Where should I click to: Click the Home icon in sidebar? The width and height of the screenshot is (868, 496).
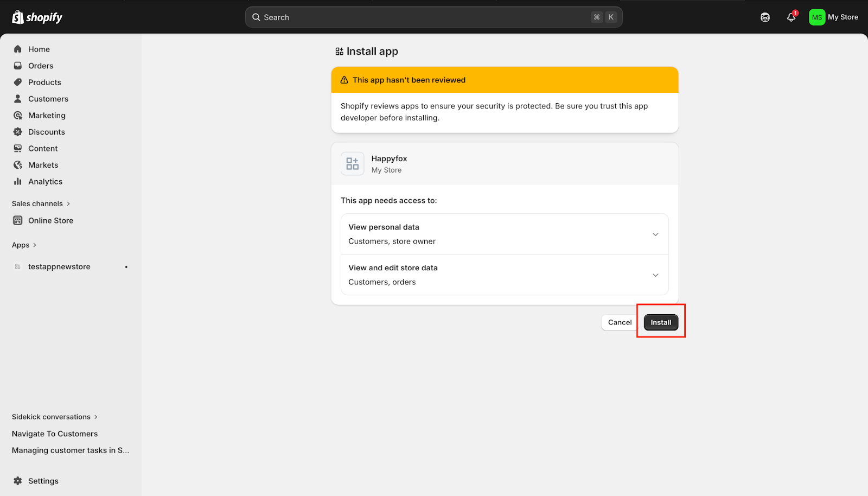point(18,49)
